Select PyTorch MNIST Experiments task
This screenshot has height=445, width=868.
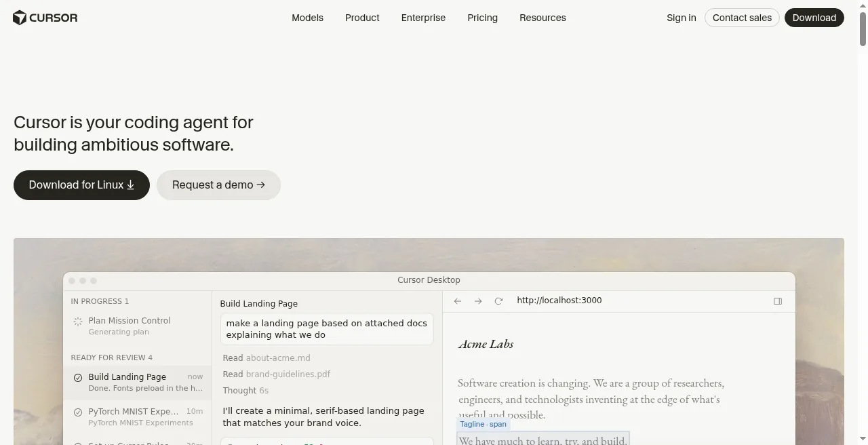[138, 417]
